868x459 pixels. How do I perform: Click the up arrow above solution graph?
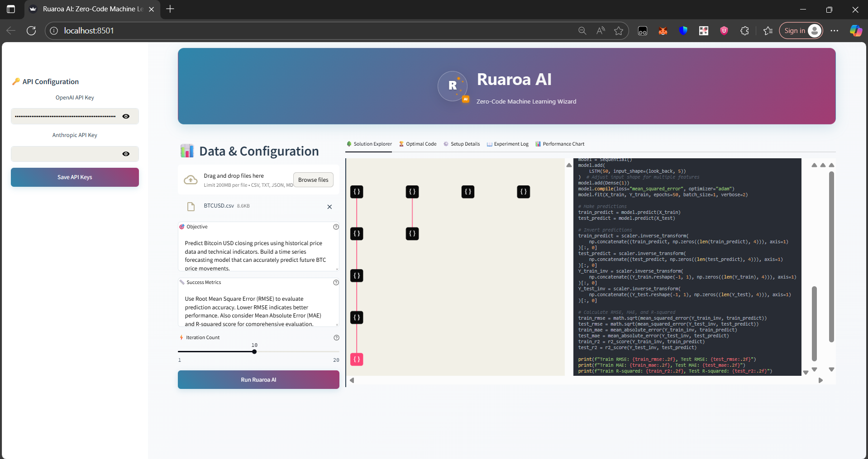[569, 165]
